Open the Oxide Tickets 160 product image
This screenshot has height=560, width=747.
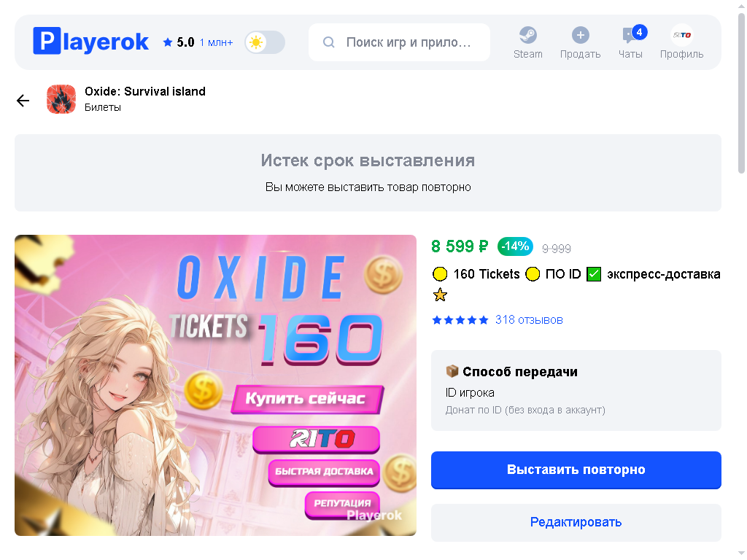tap(215, 385)
